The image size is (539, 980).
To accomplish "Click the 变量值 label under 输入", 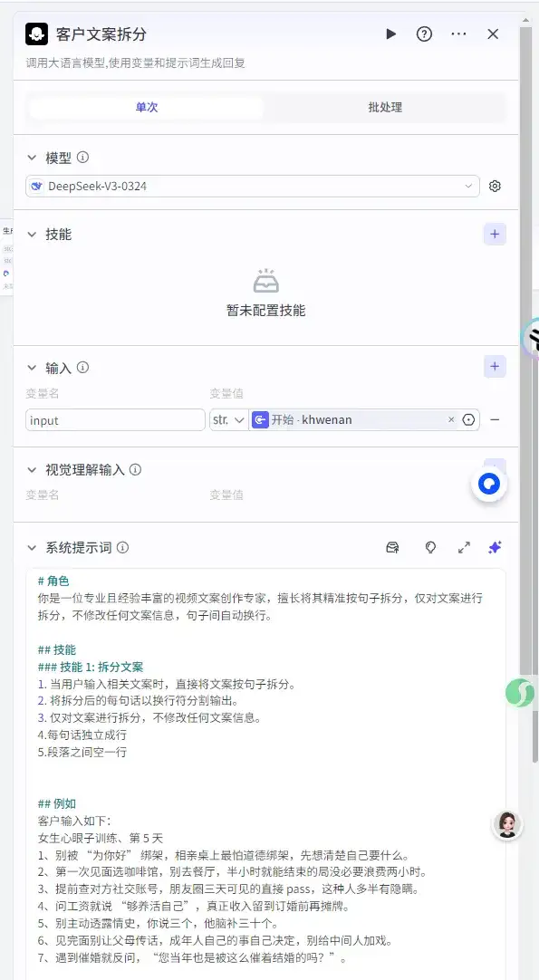I will (x=226, y=394).
